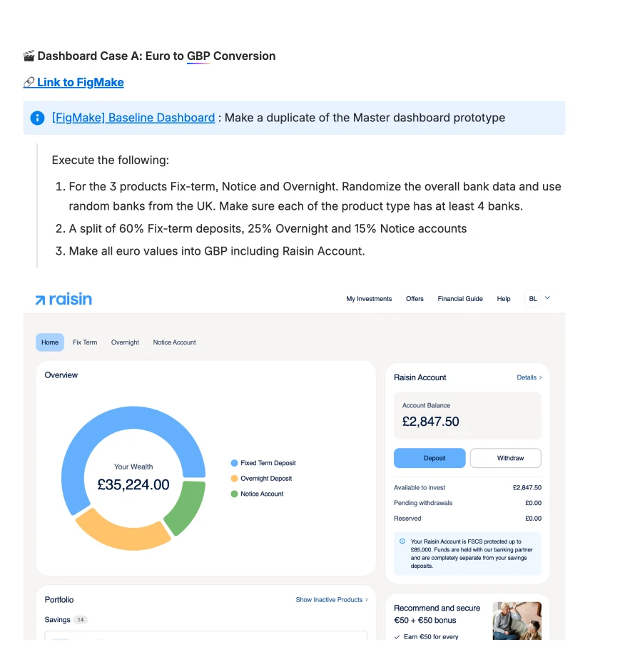
Task: Click the clapperboard emoji beside Dashboard Case A
Action: (x=29, y=56)
